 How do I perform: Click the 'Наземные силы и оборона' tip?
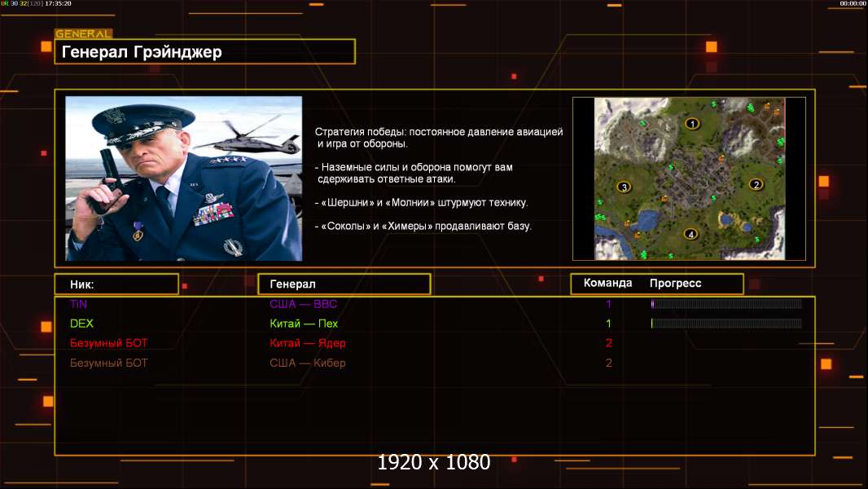[x=414, y=173]
